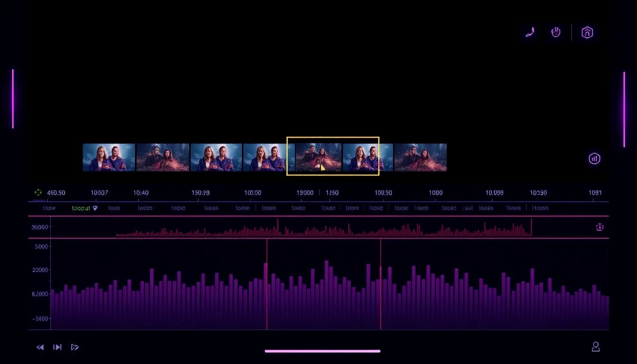Screen dimensions: 637x364
Task: Select the Pen curve tool at top right
Action: pos(529,32)
